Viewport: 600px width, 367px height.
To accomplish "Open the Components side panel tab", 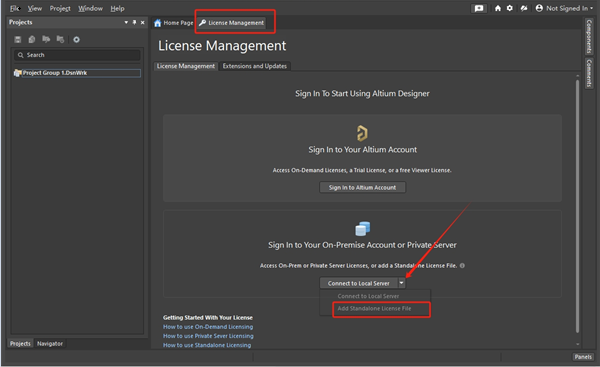I will click(589, 36).
